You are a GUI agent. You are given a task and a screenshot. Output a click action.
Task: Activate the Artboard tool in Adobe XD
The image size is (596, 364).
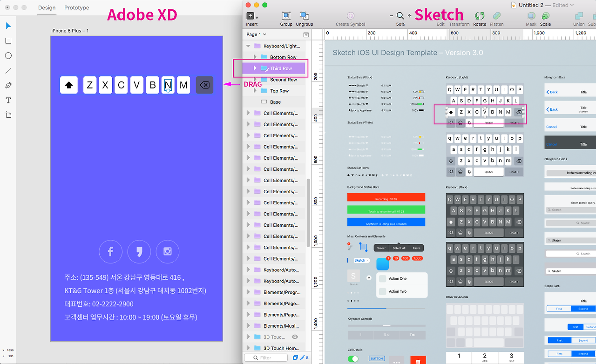(8, 115)
